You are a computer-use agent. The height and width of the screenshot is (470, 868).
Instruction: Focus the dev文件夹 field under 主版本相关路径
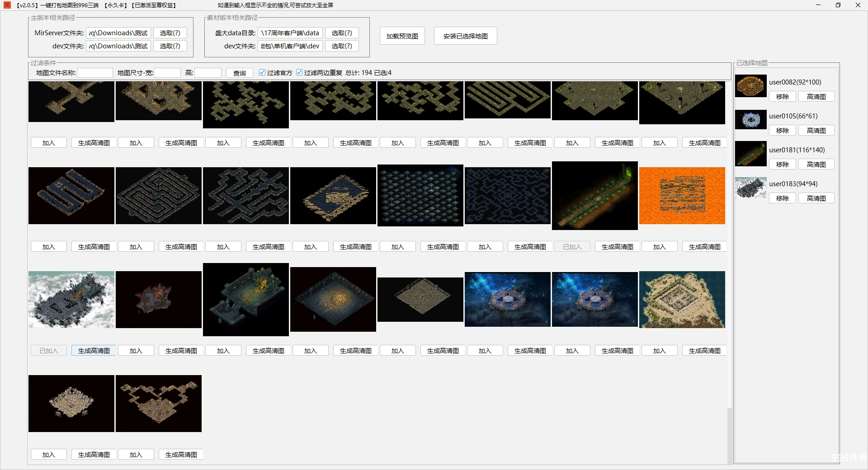(x=118, y=46)
